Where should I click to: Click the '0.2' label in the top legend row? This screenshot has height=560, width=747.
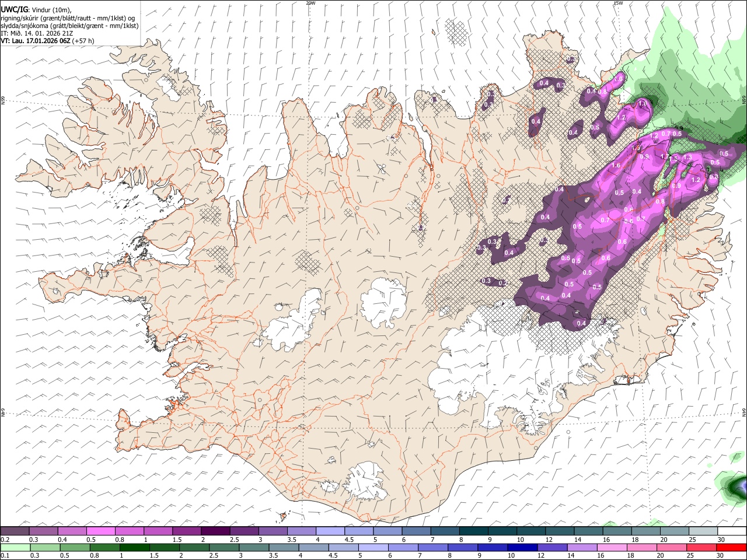point(5,540)
